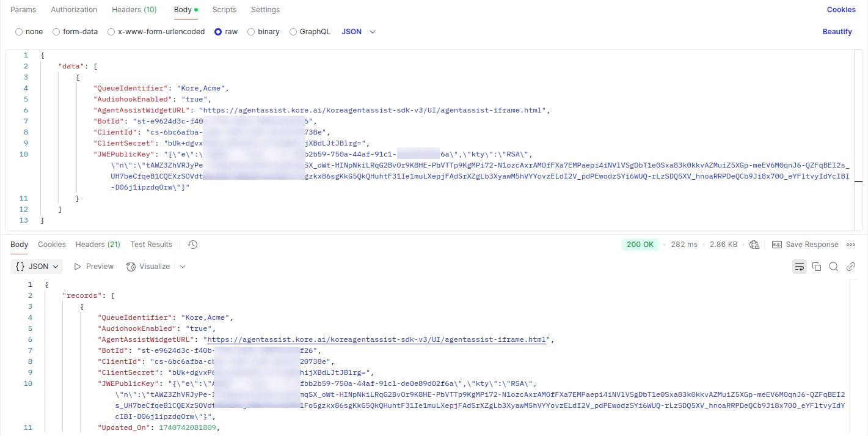868x436 pixels.
Task: Open the request history clock icon
Action: tap(192, 244)
